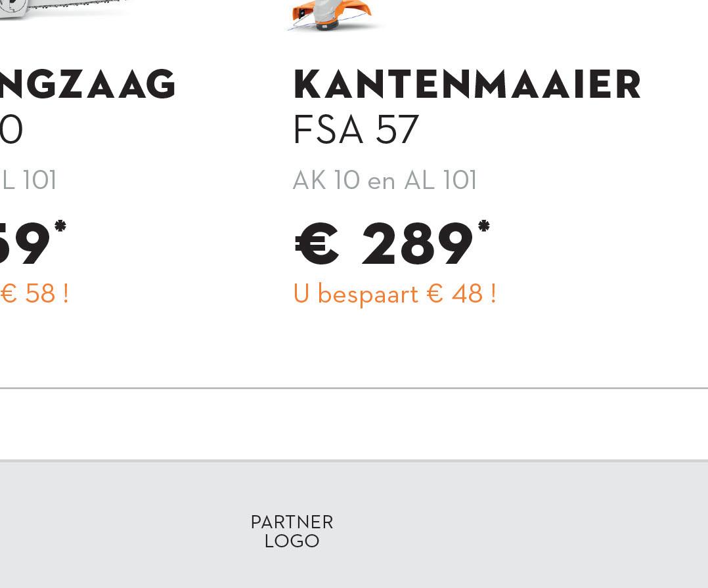Click the orange '€ 58 !' savings text

coord(34,294)
